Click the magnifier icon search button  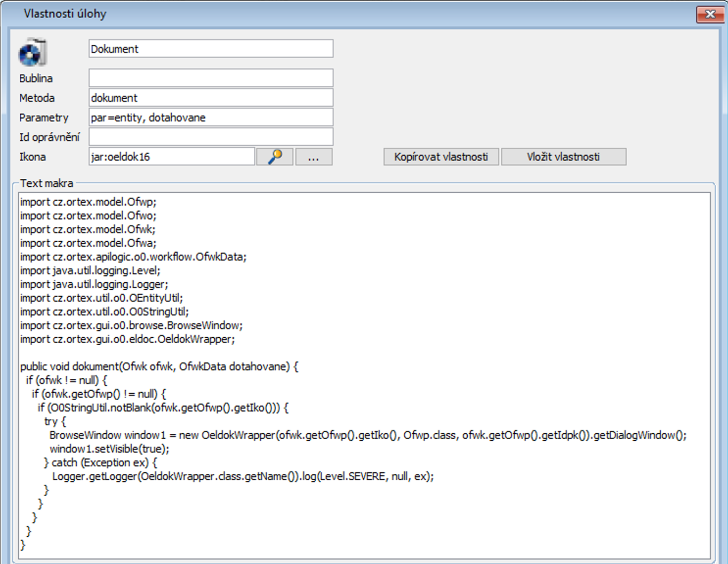tap(275, 157)
